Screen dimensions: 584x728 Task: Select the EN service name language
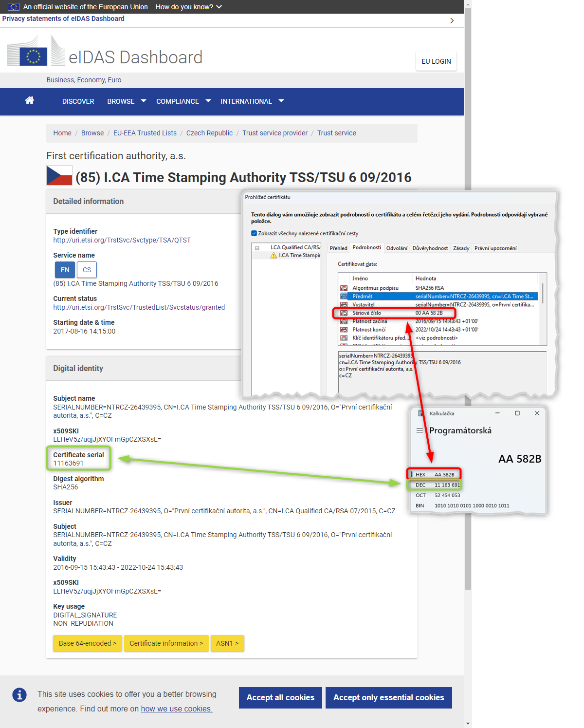[65, 270]
